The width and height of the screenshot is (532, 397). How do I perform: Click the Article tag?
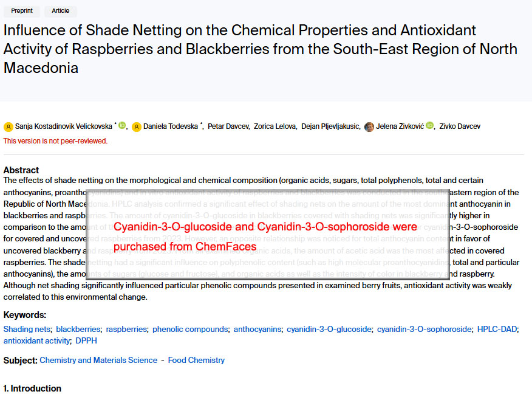61,11
